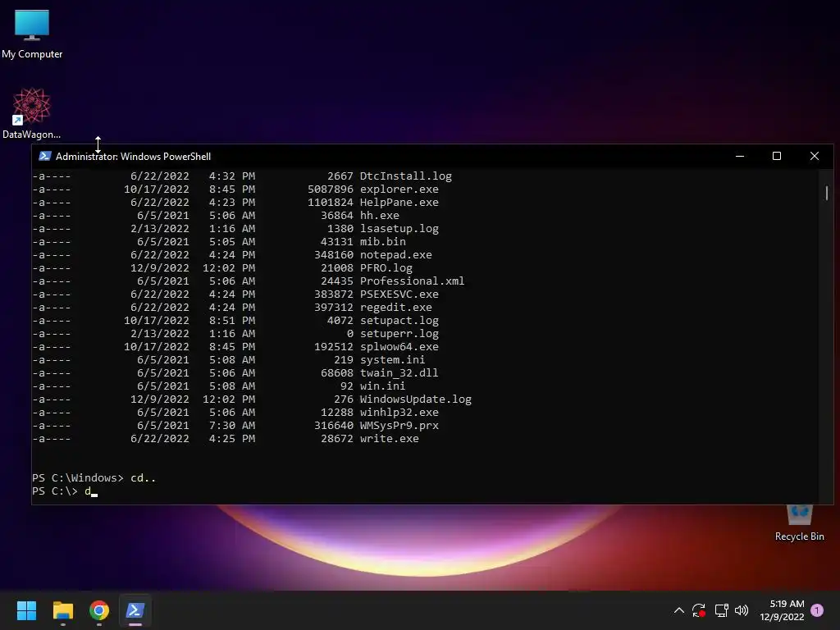Click the PFRO.log entry

pos(386,268)
